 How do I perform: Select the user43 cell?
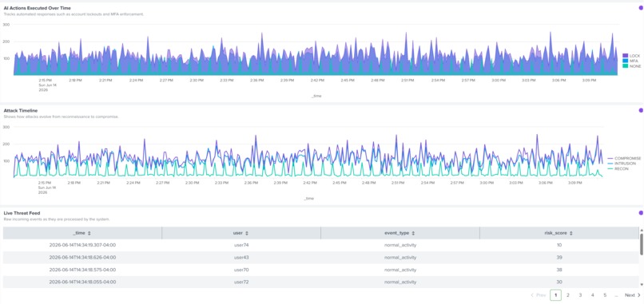click(241, 257)
